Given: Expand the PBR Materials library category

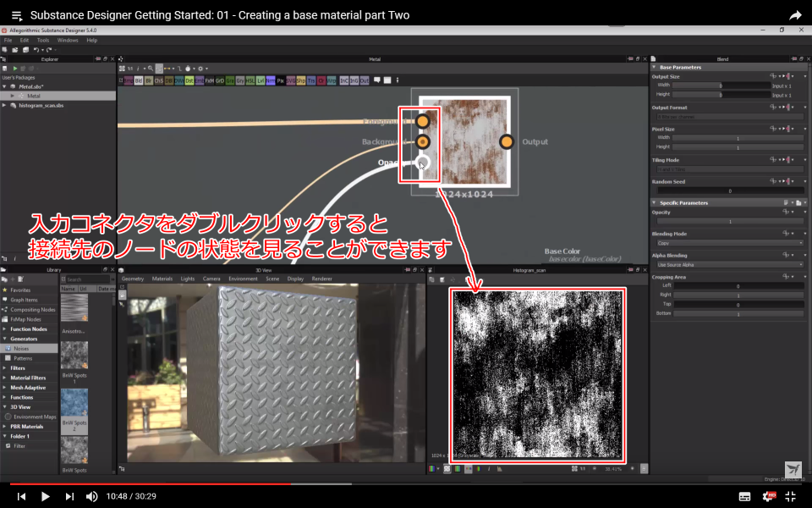Looking at the screenshot, I should click(x=5, y=427).
